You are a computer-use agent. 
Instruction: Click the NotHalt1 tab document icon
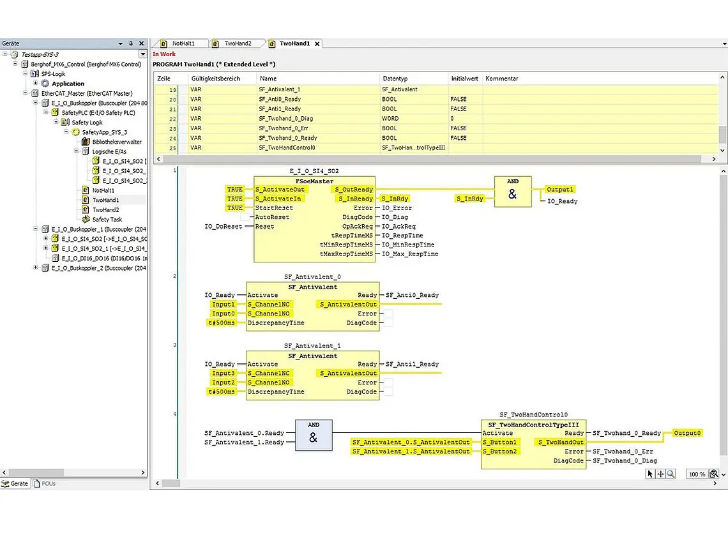click(x=163, y=43)
